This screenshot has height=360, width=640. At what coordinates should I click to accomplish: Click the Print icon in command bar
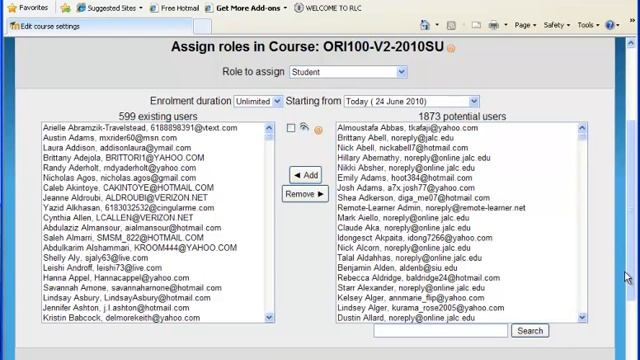click(493, 25)
